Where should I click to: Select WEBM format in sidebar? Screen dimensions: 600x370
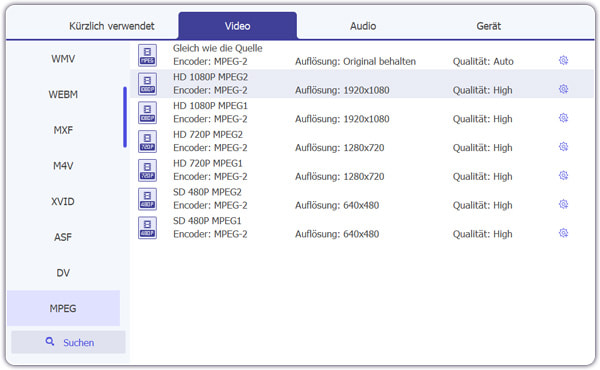63,95
